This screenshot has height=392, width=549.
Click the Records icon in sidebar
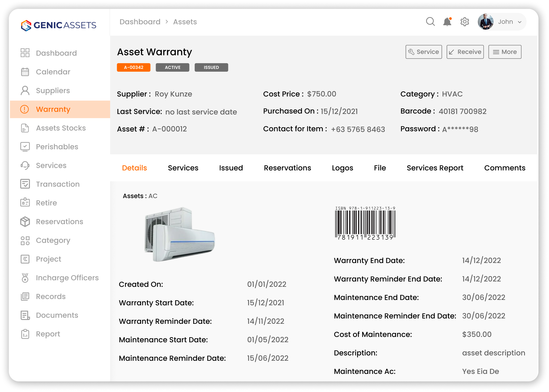[25, 296]
